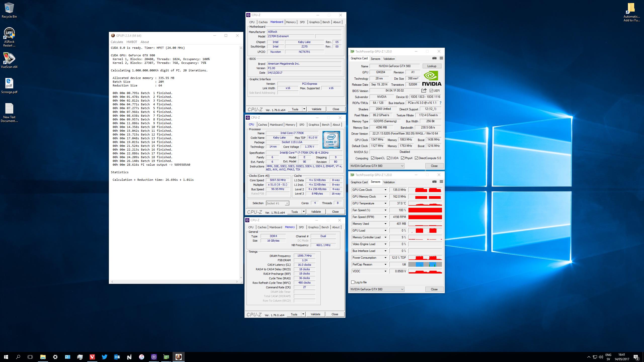Click the GPU Load sensor graph

pos(425,231)
